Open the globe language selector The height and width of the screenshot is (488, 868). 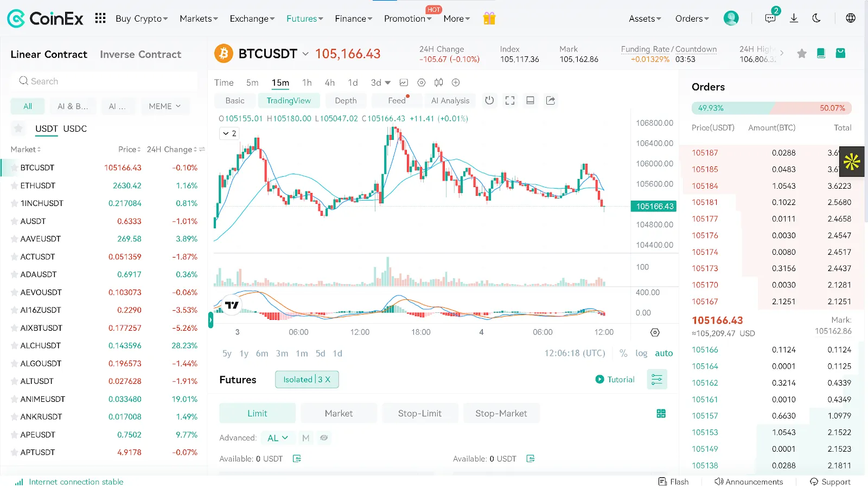pos(851,18)
